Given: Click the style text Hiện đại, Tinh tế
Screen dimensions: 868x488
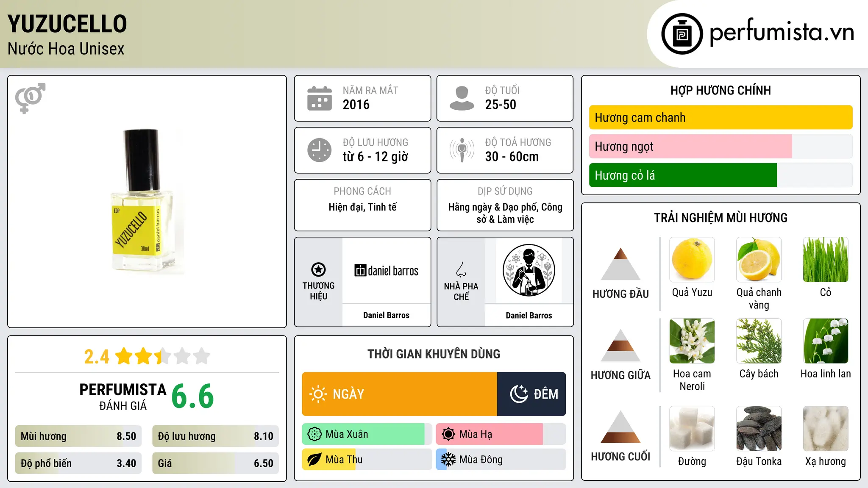Looking at the screenshot, I should (362, 207).
